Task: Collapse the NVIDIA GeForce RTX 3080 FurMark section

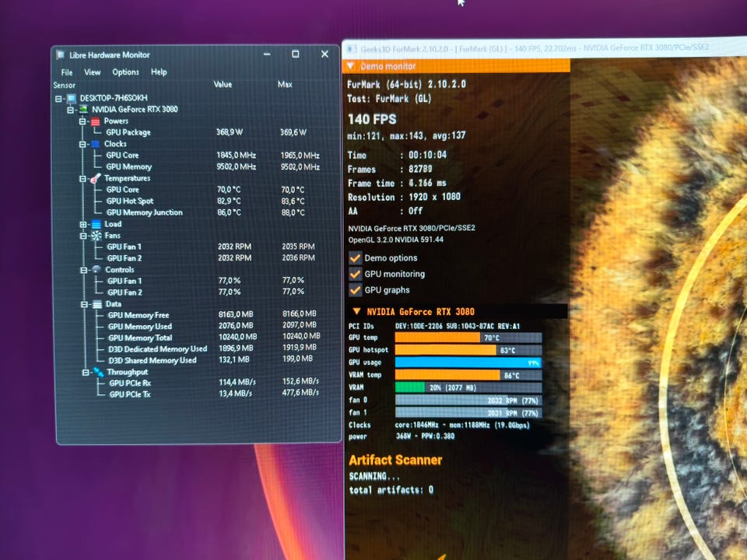Action: 356,311
